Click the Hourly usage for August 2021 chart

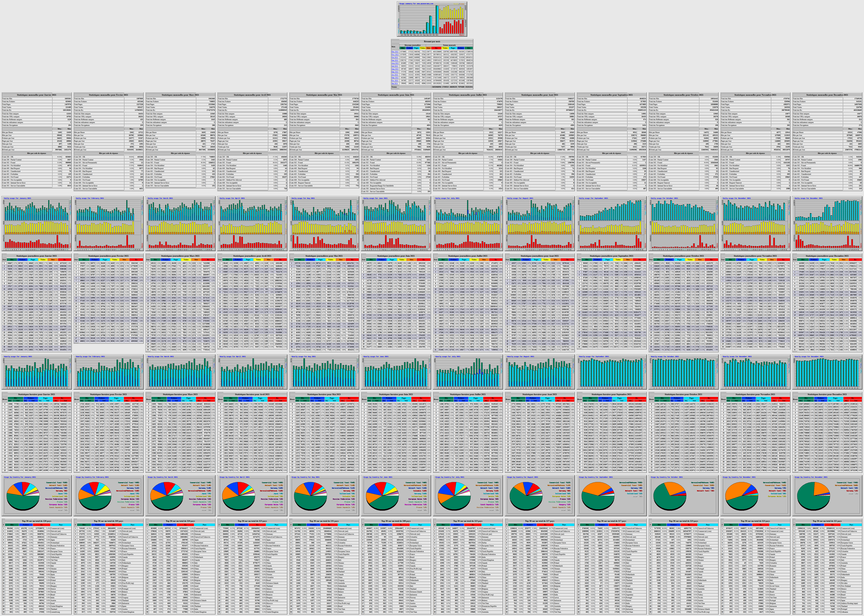pos(540,372)
